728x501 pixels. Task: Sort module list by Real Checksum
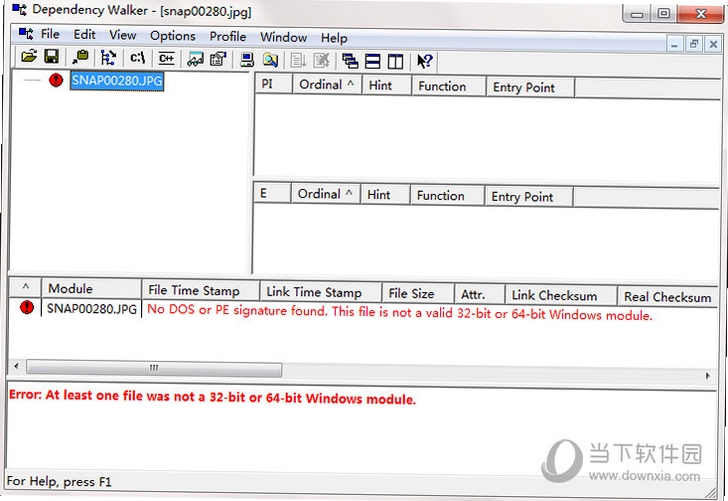(x=668, y=297)
